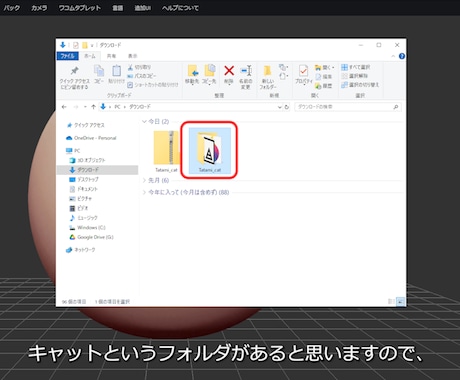Open the new item dropdown in ribbon

pyautogui.click(x=283, y=68)
